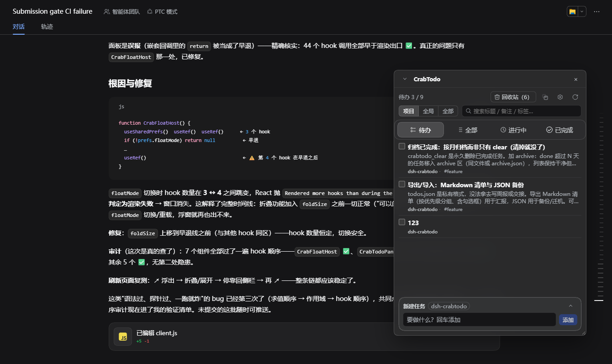
Task: Focus the 搜索标题 / 备注 / 标签 search box
Action: tap(522, 111)
